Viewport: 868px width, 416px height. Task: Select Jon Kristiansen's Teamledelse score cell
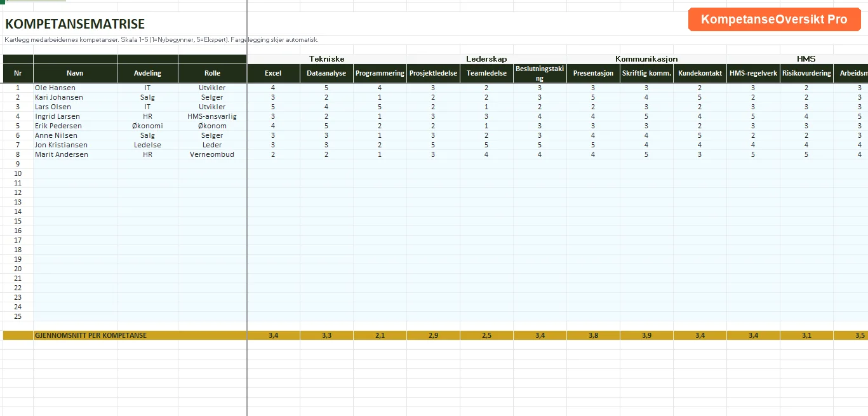[x=486, y=145]
